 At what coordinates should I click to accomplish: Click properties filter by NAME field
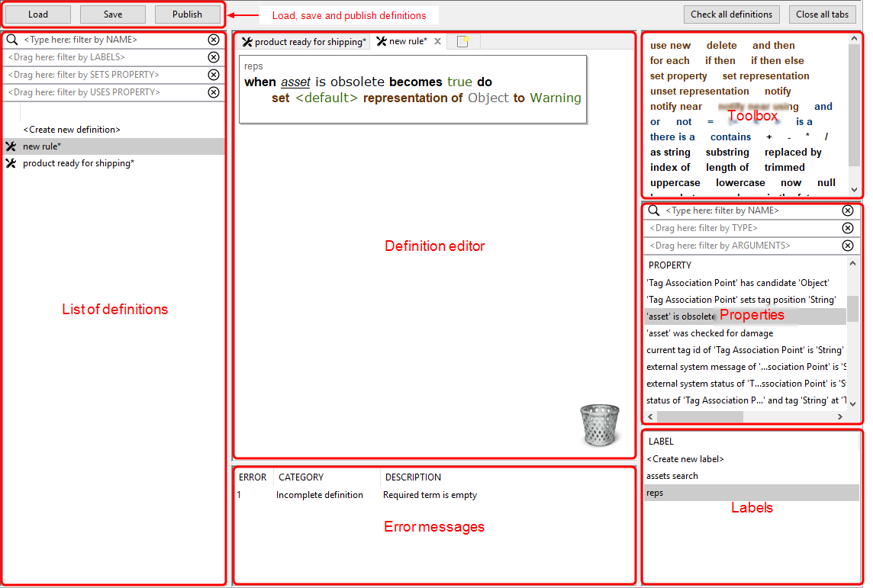pos(750,210)
